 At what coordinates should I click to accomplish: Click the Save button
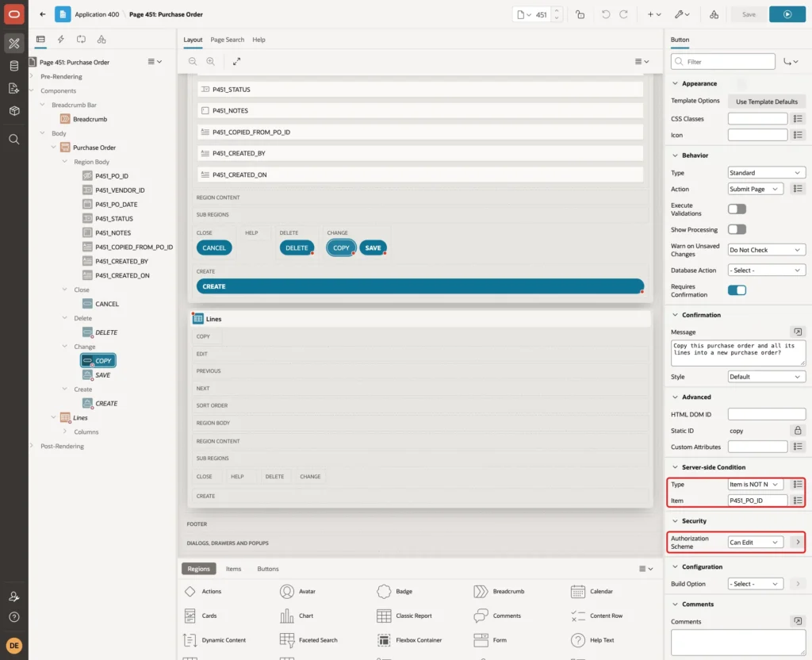tap(749, 14)
